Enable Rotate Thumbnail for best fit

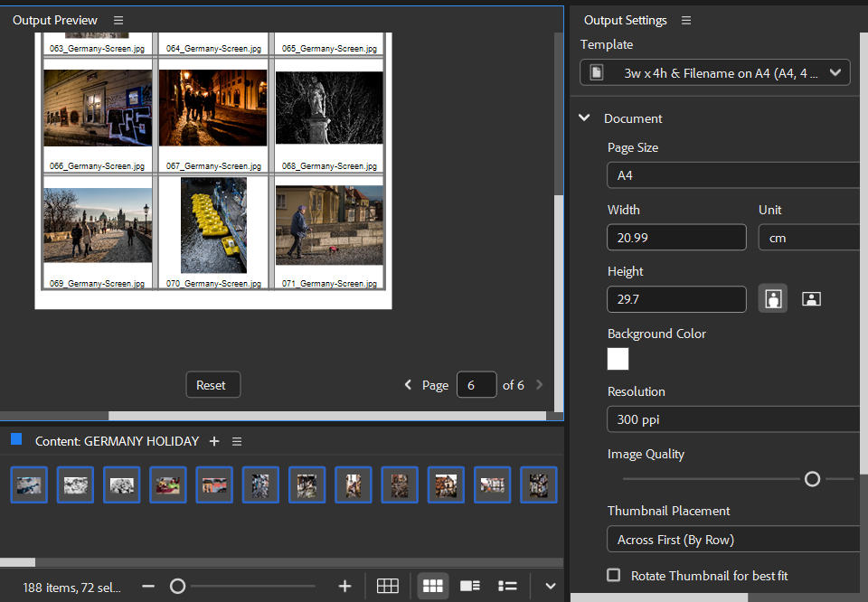coord(614,576)
